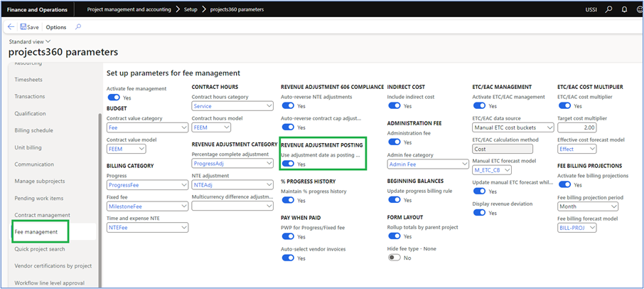The height and width of the screenshot is (289, 644).
Task: Open global search magnifier in top bar
Action: [x=608, y=10]
